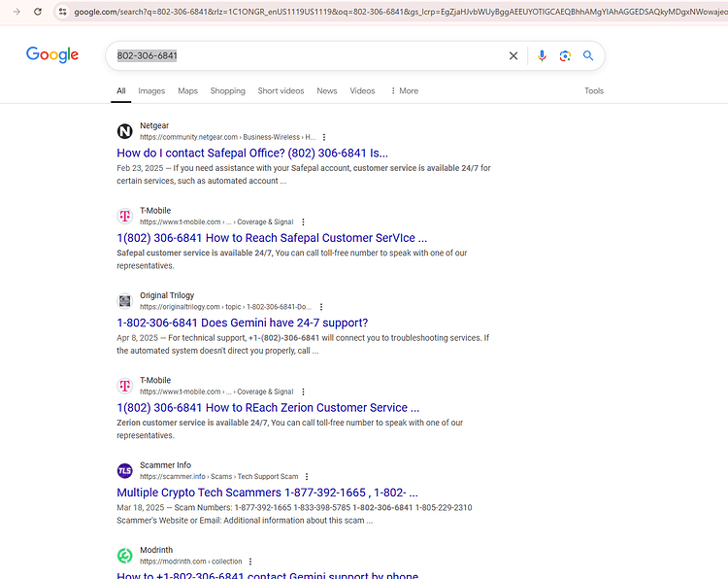Reload the page using browser refresh icon
The image size is (728, 579).
38,12
